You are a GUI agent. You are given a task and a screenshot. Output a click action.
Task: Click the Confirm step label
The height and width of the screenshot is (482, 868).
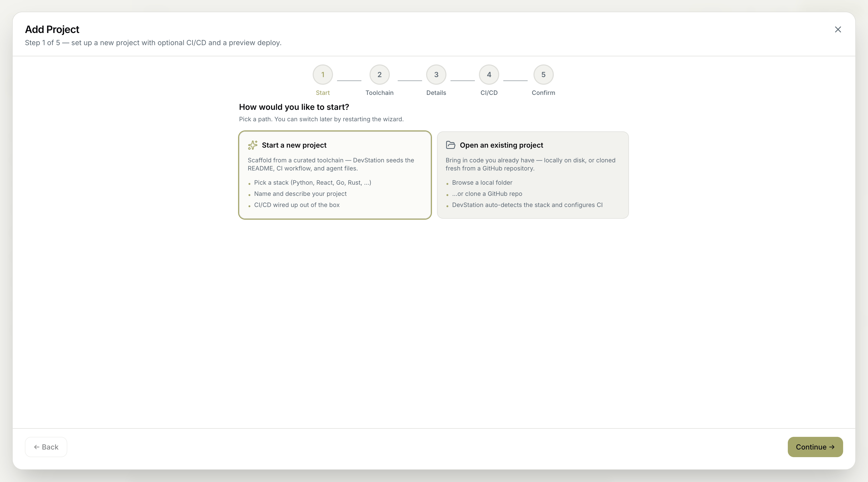543,93
